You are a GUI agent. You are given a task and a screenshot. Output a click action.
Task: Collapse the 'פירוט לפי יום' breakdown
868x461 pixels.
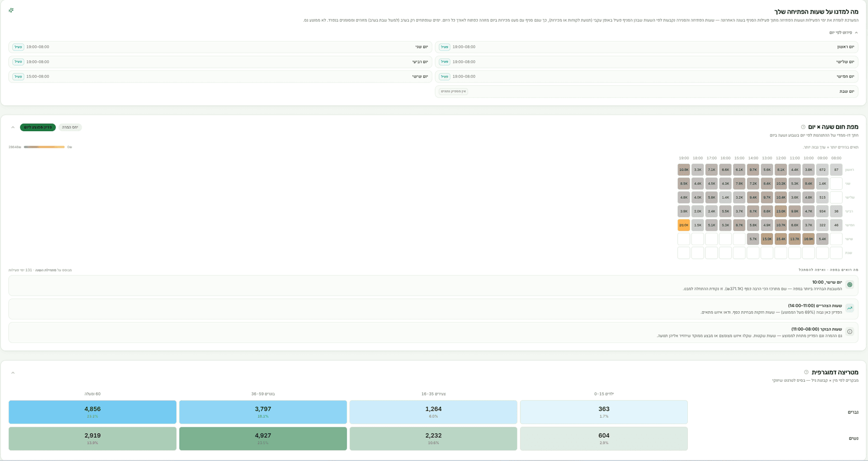pos(844,33)
